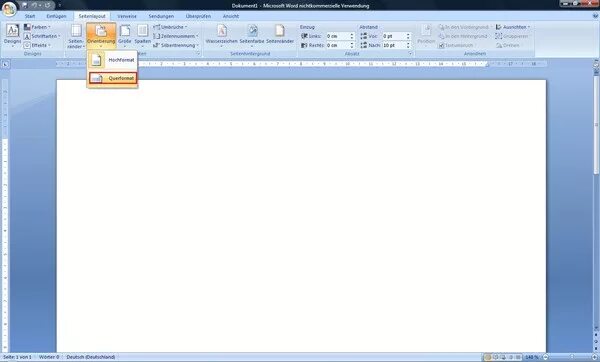Click the Seitenfarbe page color button
The width and height of the screenshot is (600, 362).
[252, 35]
